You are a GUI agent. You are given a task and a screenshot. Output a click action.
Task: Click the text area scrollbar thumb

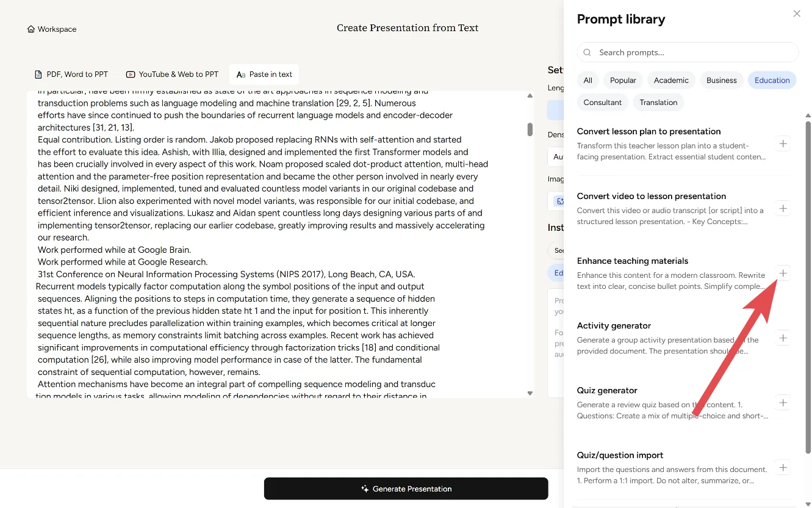coord(530,129)
